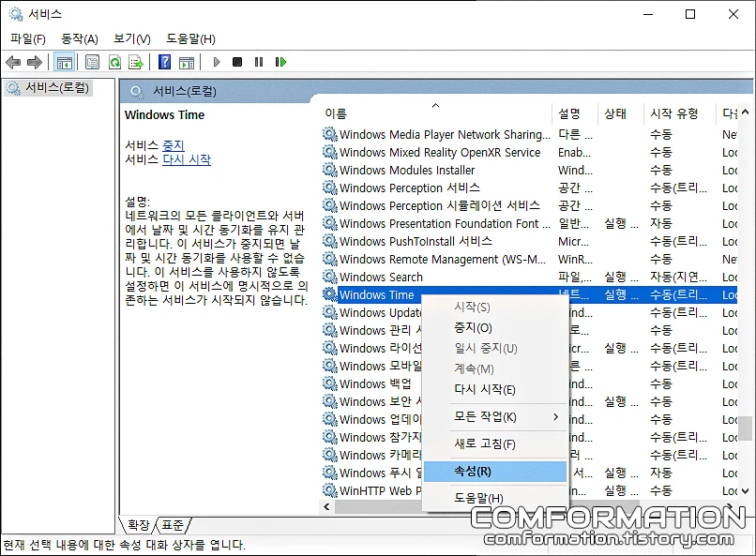Select Windows PushToInstall 서비스 row
This screenshot has height=556, width=756.
(528, 241)
